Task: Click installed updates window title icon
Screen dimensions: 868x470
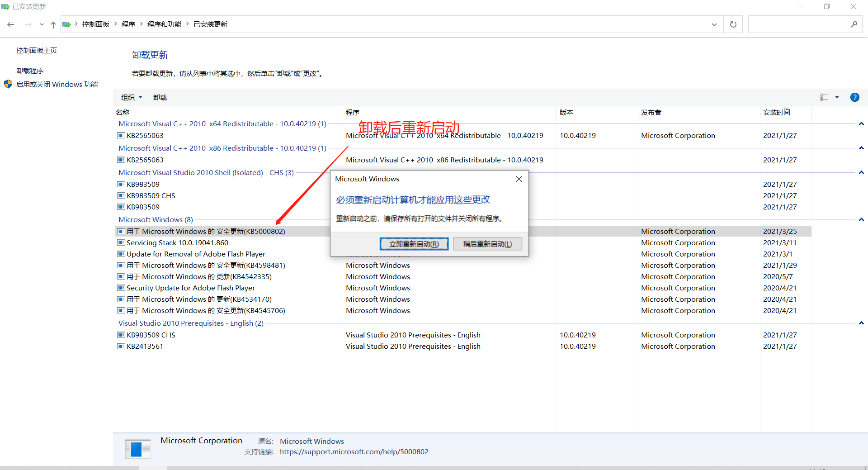Action: pyautogui.click(x=5, y=6)
